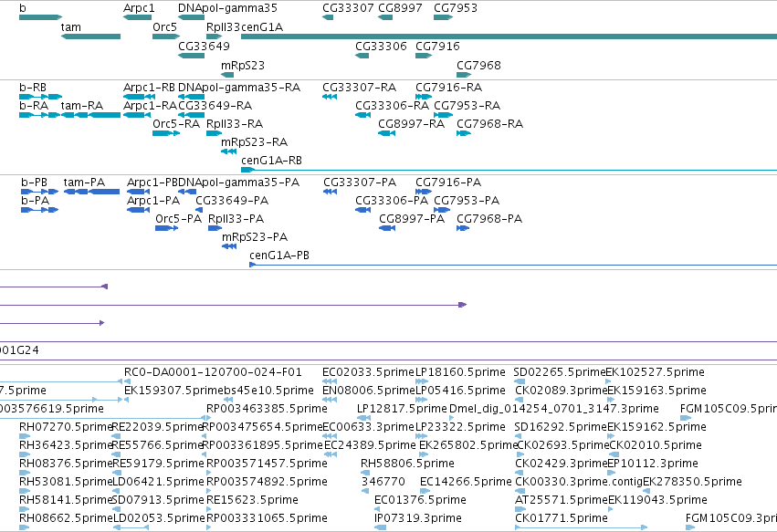Click the CG7916-PA protein feature
This screenshot has height=532, width=777.
424,192
